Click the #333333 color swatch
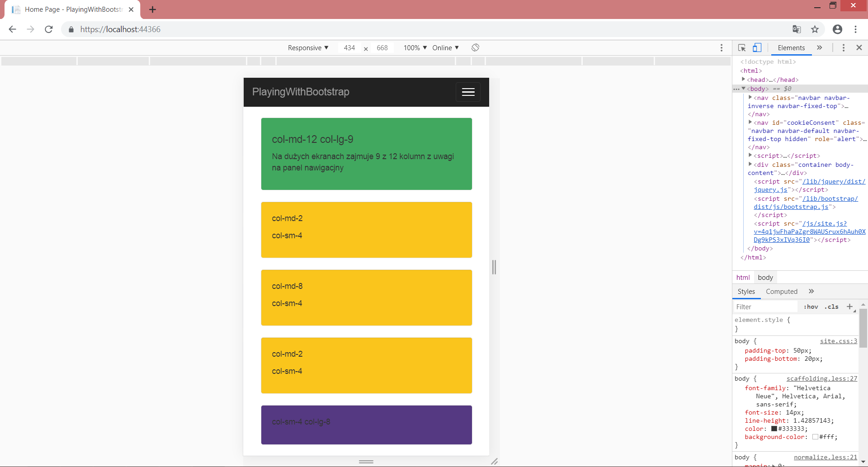Viewport: 868px width, 467px height. 774,429
